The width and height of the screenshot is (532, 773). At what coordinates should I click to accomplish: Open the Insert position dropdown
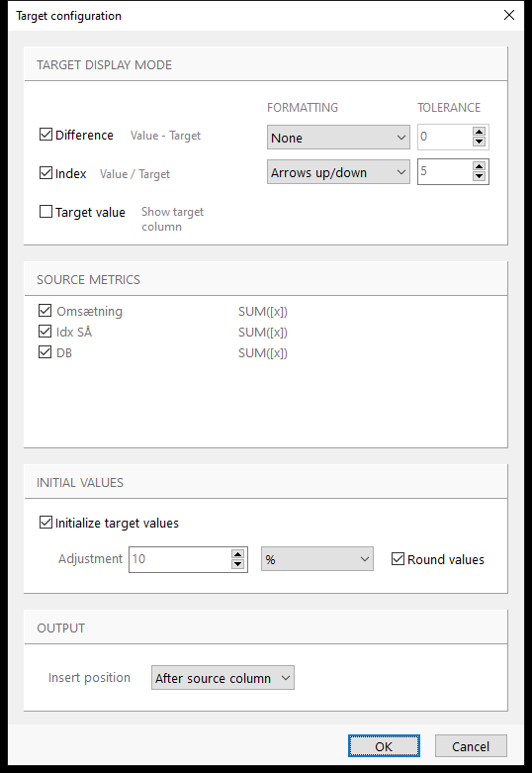point(222,678)
